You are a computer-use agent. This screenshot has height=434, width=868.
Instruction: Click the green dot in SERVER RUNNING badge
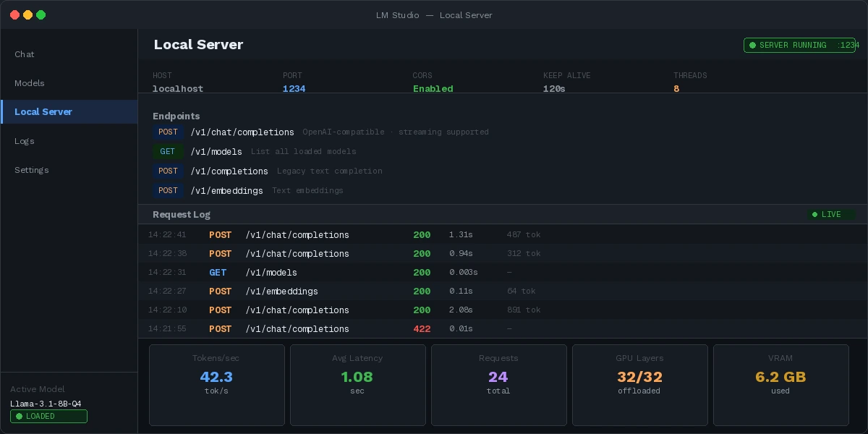coord(752,45)
